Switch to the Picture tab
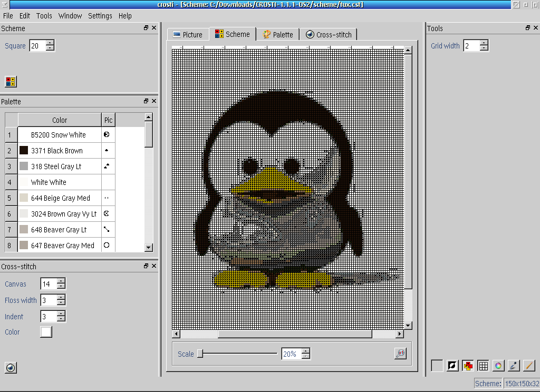The width and height of the screenshot is (540, 392). [188, 34]
